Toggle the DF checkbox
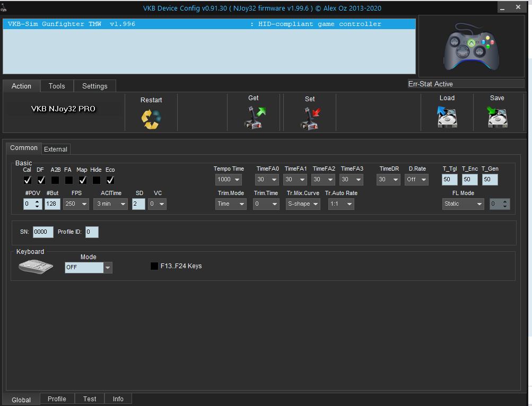This screenshot has height=406, width=532. [41, 180]
